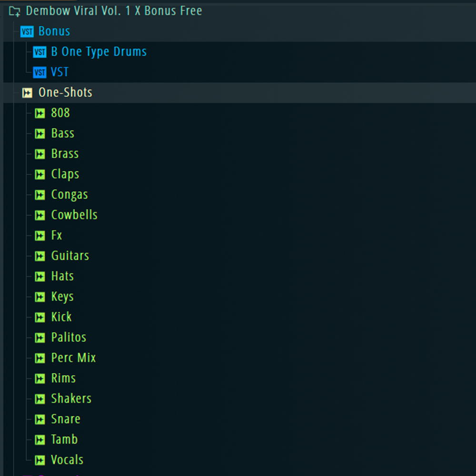Open the Congas folder
Image resolution: width=476 pixels, height=476 pixels.
pos(69,195)
